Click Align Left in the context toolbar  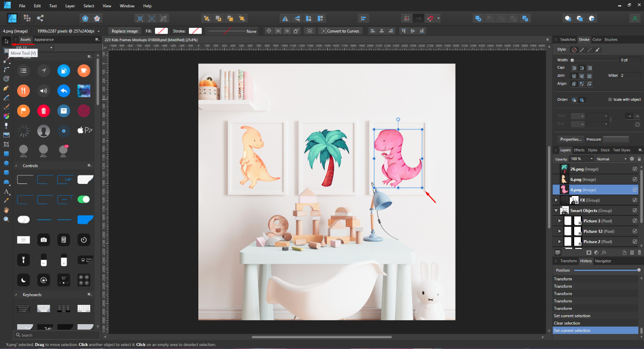tap(372, 31)
